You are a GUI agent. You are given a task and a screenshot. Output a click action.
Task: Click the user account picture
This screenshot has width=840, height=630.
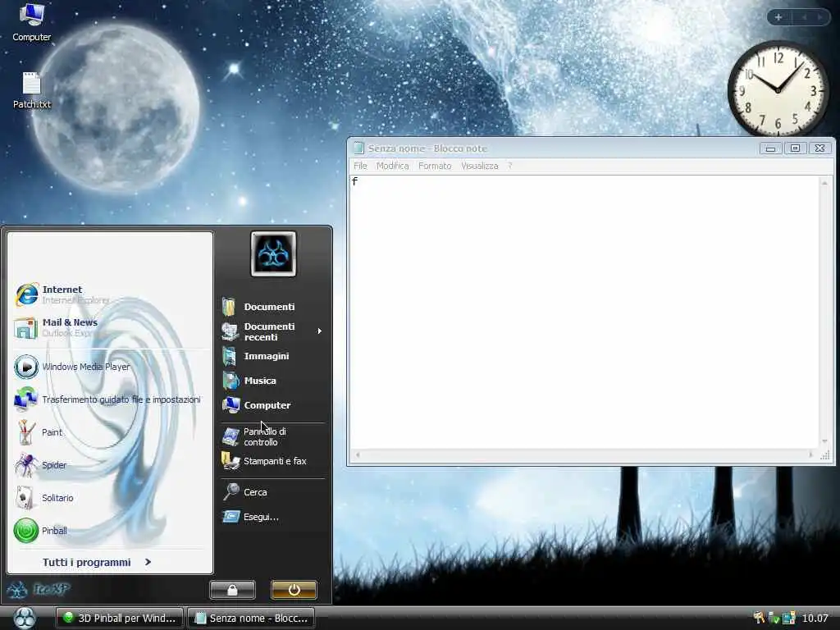(x=273, y=254)
